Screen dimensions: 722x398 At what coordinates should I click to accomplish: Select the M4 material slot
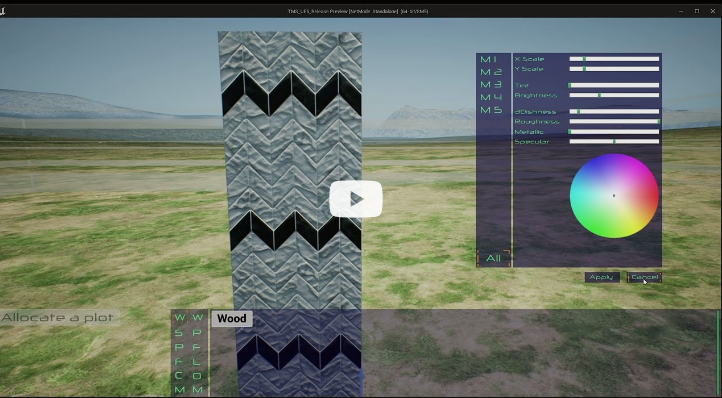point(491,97)
